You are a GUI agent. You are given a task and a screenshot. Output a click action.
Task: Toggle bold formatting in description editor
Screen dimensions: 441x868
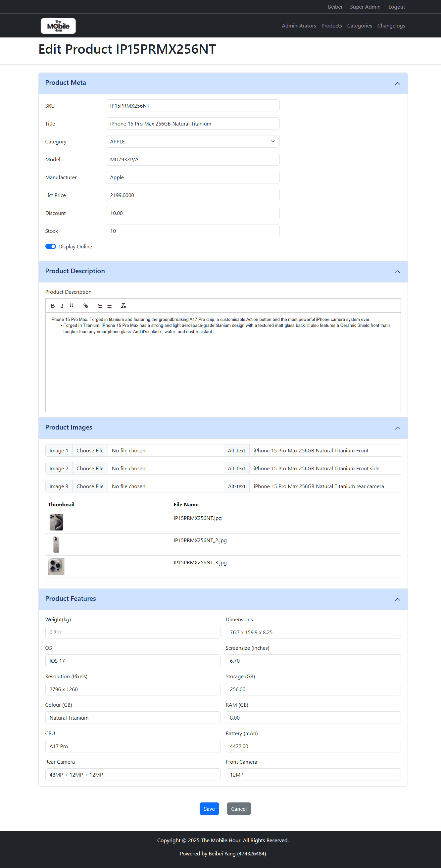pos(53,306)
